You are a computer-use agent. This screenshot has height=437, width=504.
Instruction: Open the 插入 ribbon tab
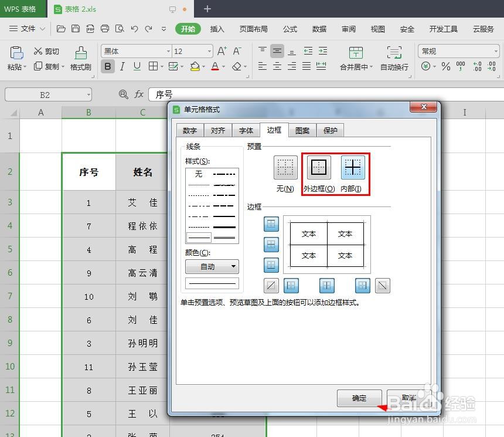pos(217,28)
